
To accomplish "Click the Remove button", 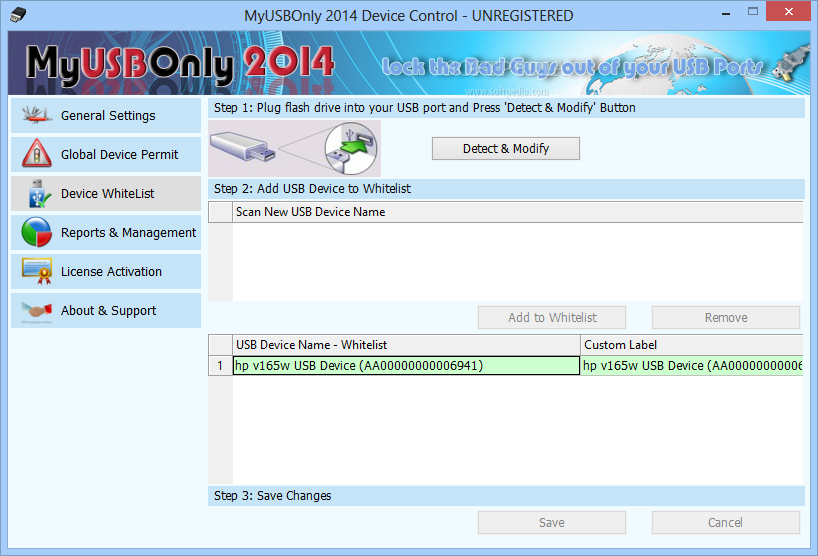I will [x=726, y=318].
